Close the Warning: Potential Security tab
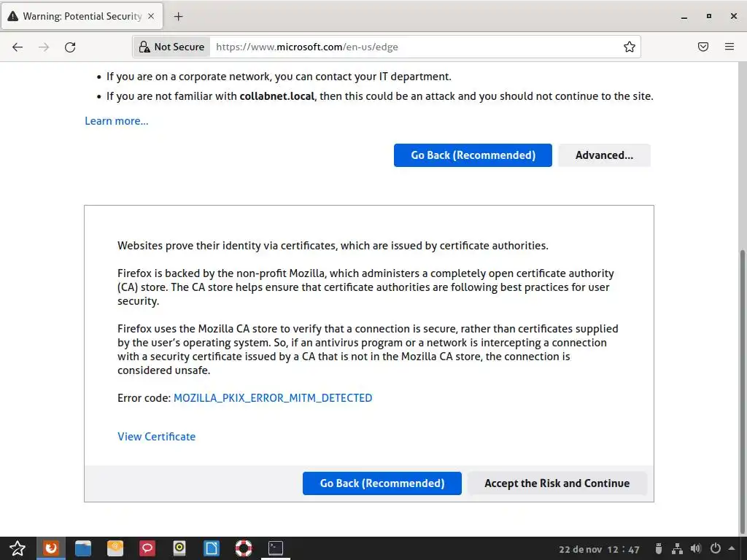 [x=151, y=16]
